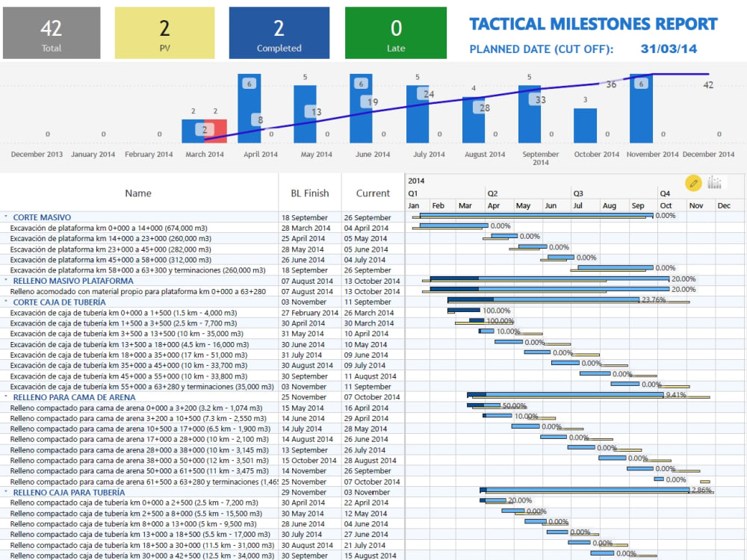Click the blue June 2014 chart bar
This screenshot has height=560, width=747.
pyautogui.click(x=361, y=108)
